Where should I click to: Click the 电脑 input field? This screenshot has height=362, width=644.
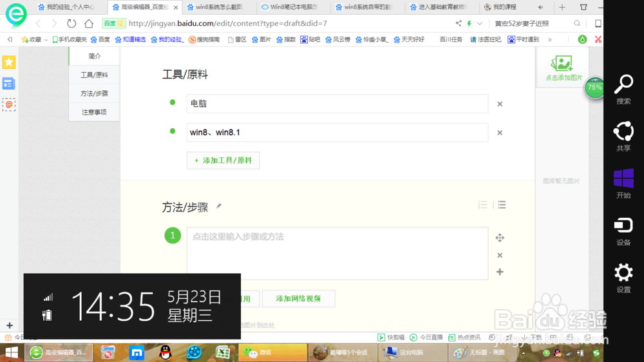point(337,104)
